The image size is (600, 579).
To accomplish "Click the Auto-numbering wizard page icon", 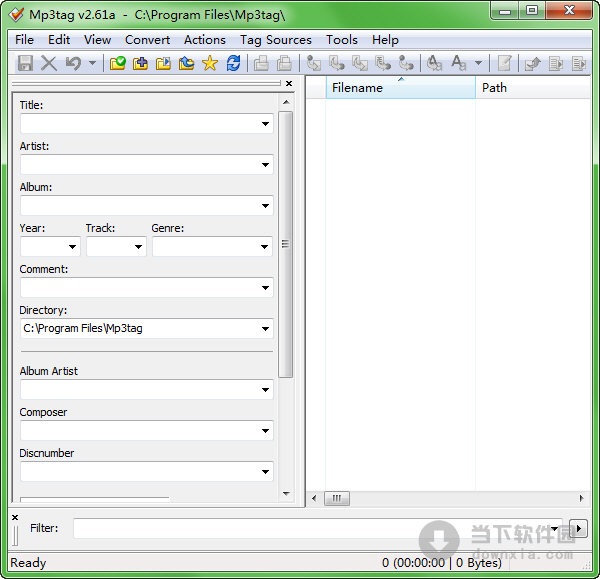I will tap(504, 63).
